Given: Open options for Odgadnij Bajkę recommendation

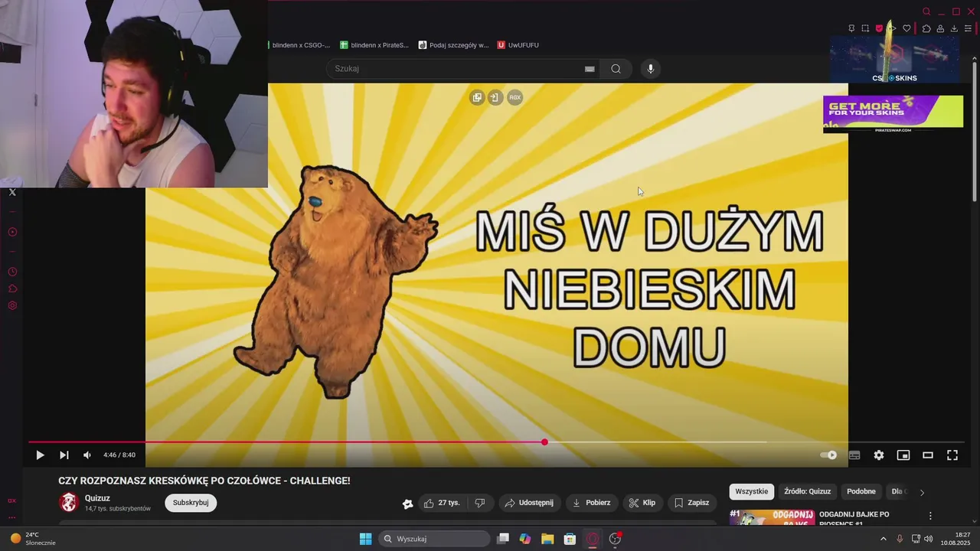Looking at the screenshot, I should tap(930, 516).
